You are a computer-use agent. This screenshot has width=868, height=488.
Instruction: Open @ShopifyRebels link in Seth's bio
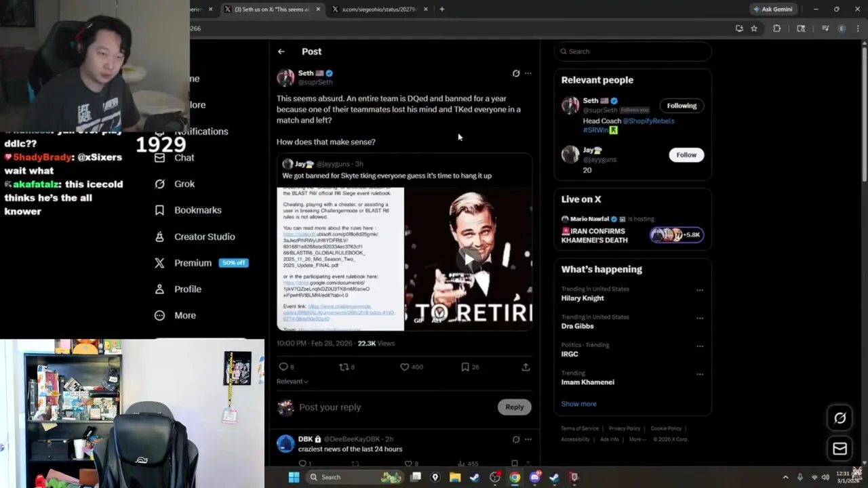[x=648, y=121]
